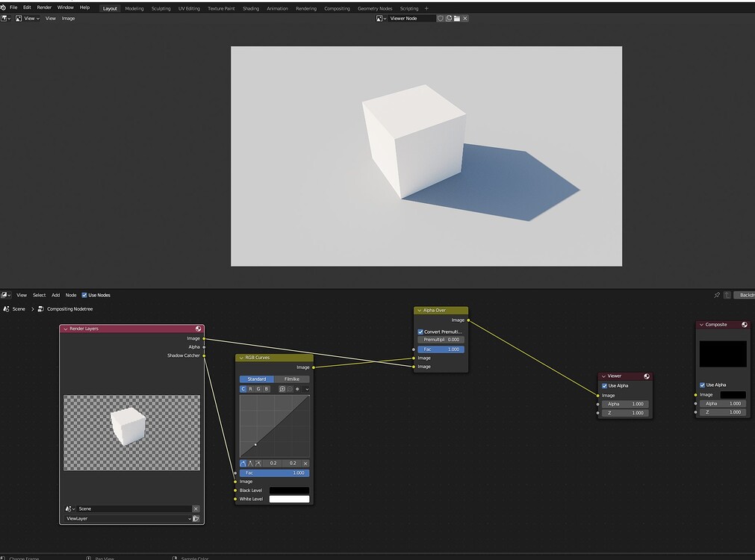Toggle fake user shield for Viewer Node
The image size is (755, 560).
[440, 19]
